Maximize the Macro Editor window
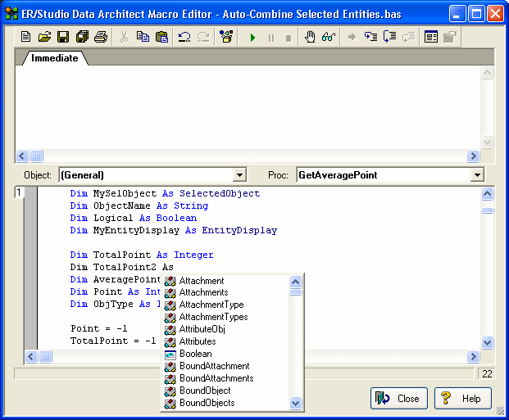Image resolution: width=509 pixels, height=420 pixels. [x=476, y=14]
